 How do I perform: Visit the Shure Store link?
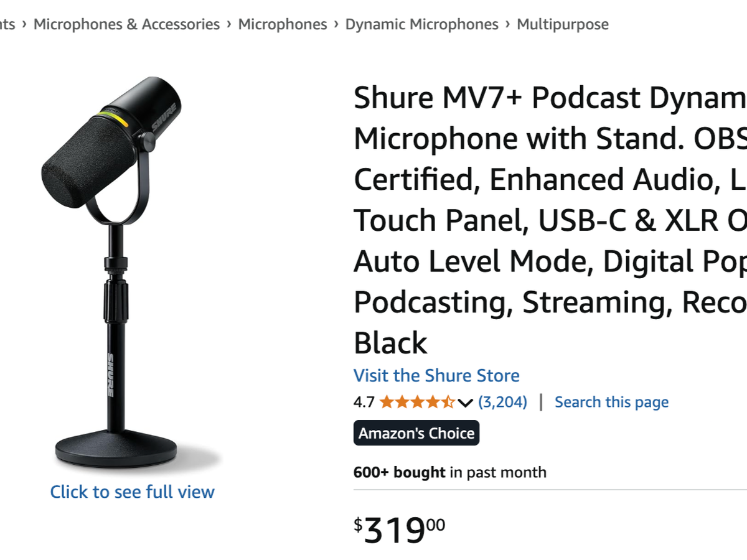[x=436, y=376]
